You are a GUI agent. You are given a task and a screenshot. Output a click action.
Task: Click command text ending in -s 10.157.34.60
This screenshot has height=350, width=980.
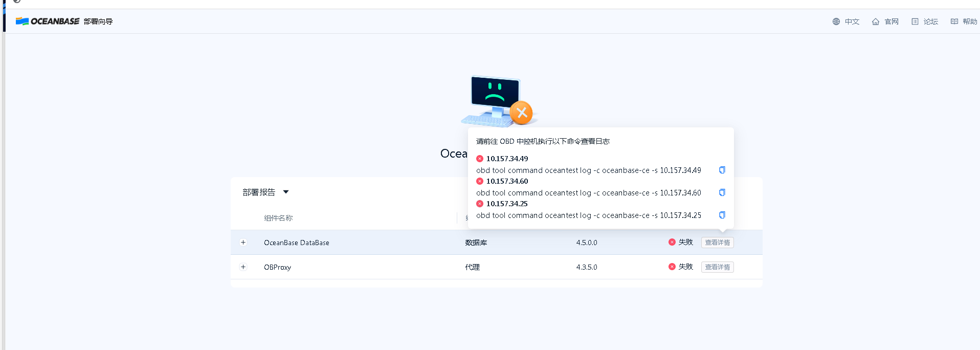pos(589,193)
